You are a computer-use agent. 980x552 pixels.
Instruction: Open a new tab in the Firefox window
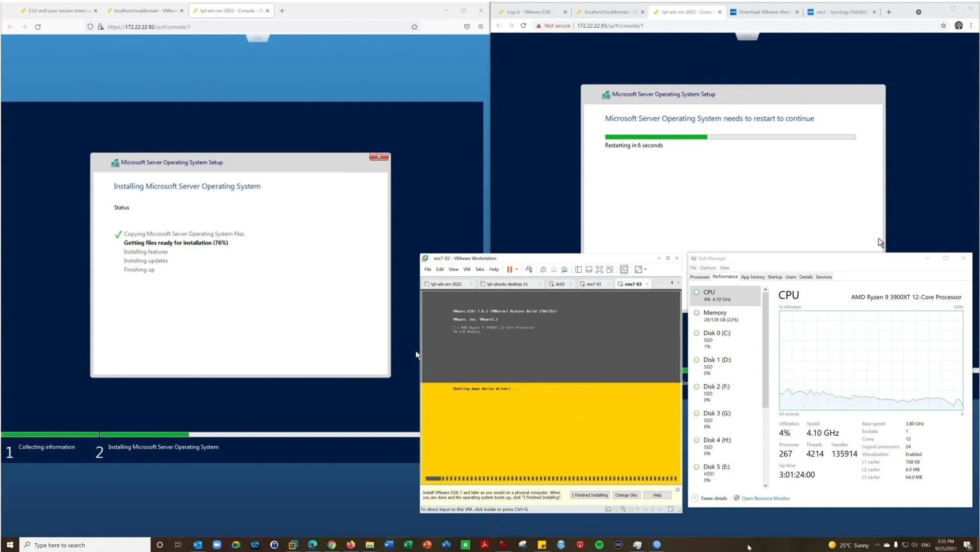coord(282,11)
